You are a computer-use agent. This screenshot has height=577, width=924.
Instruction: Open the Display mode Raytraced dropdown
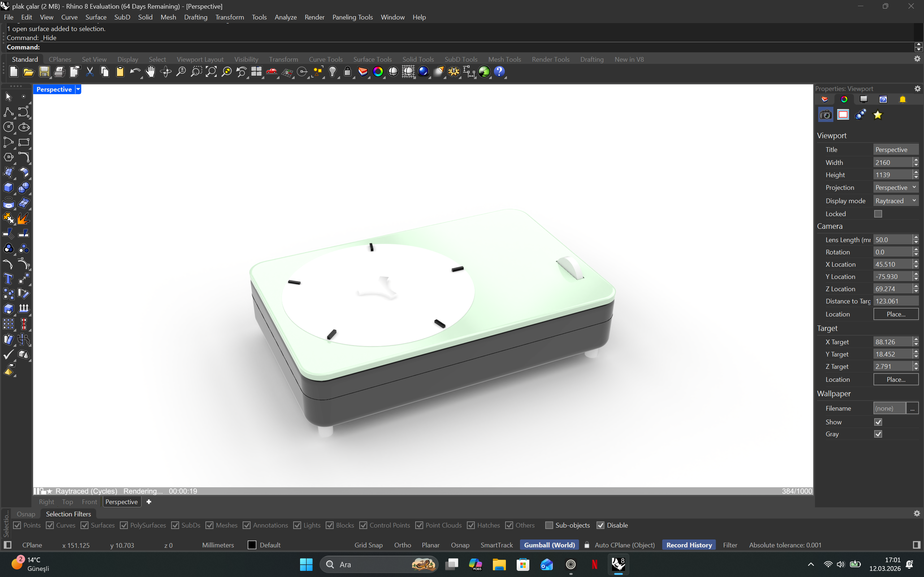click(895, 201)
